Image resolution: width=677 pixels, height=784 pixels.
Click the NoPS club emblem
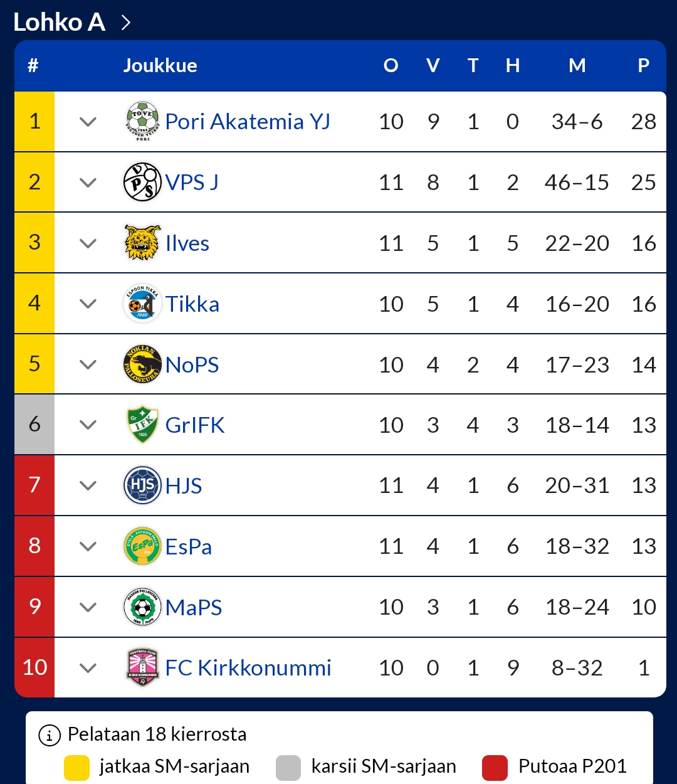[142, 364]
